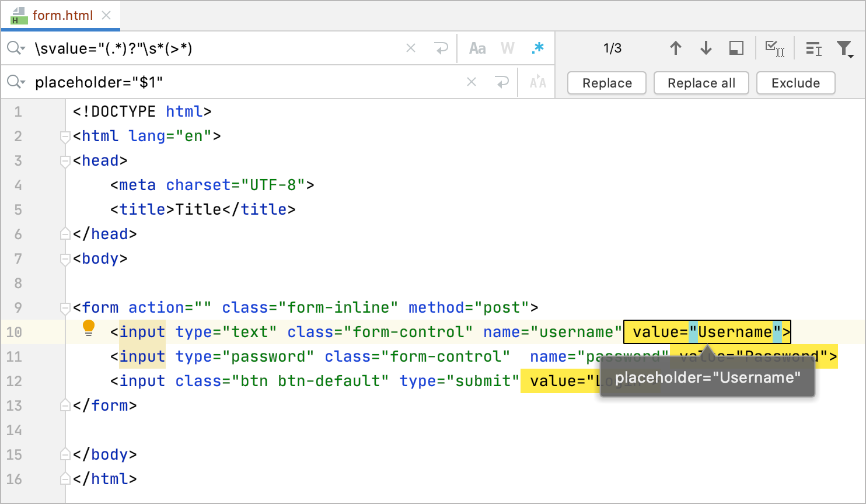This screenshot has height=504, width=866.
Task: Clear the search field with the X icon
Action: click(x=410, y=48)
